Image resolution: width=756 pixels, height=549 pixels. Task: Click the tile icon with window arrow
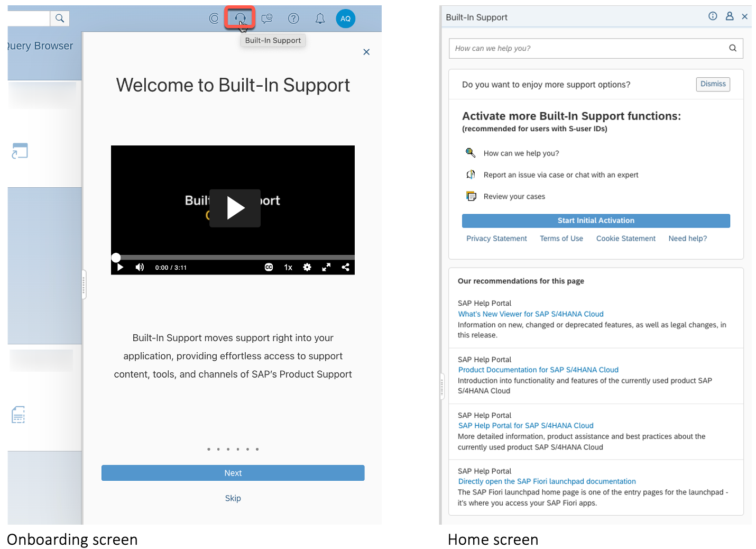pyautogui.click(x=20, y=151)
